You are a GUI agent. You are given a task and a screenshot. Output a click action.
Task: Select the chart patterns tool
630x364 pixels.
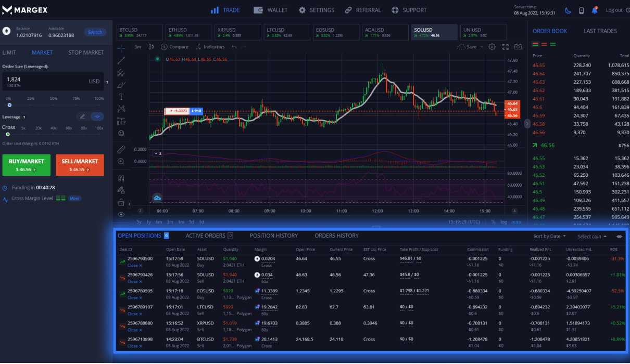pyautogui.click(x=121, y=109)
